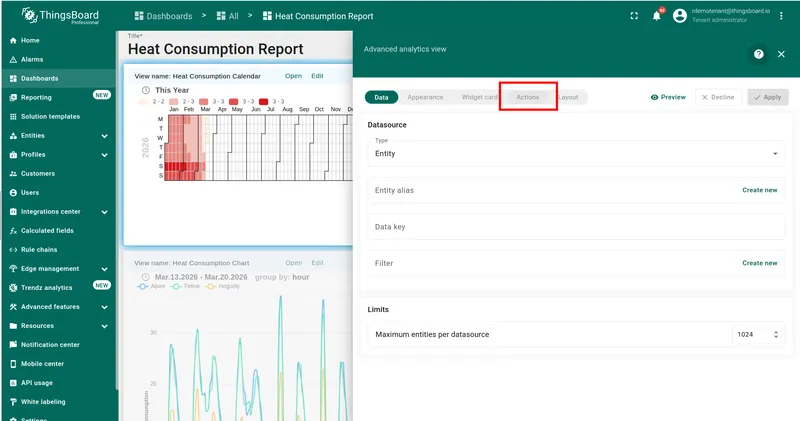The image size is (800, 421).
Task: Click the darkest red legend swatch
Action: click(263, 102)
